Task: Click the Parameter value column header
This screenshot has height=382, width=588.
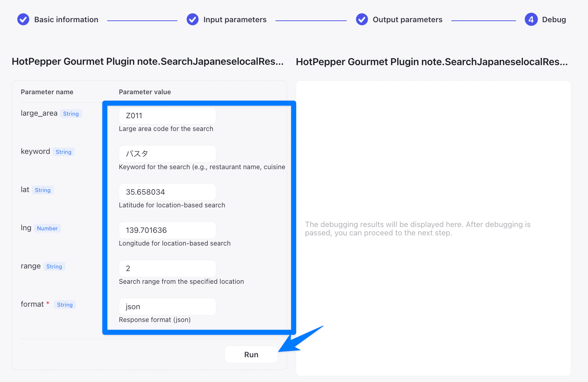Action: [145, 92]
